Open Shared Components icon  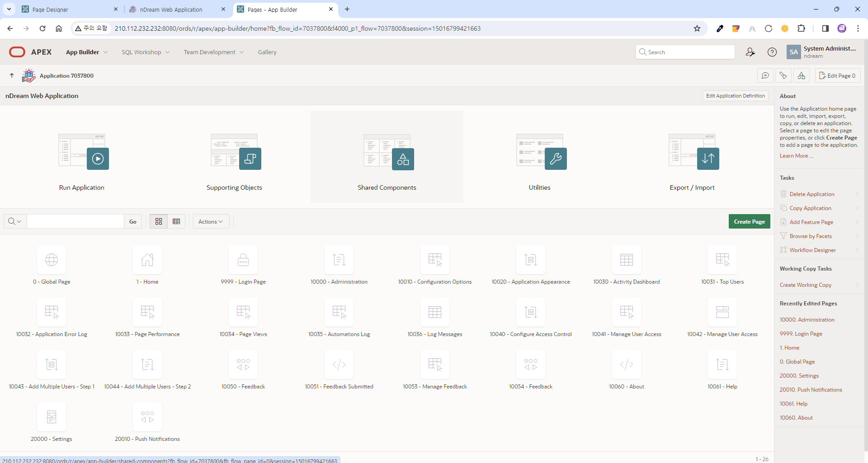pos(389,152)
